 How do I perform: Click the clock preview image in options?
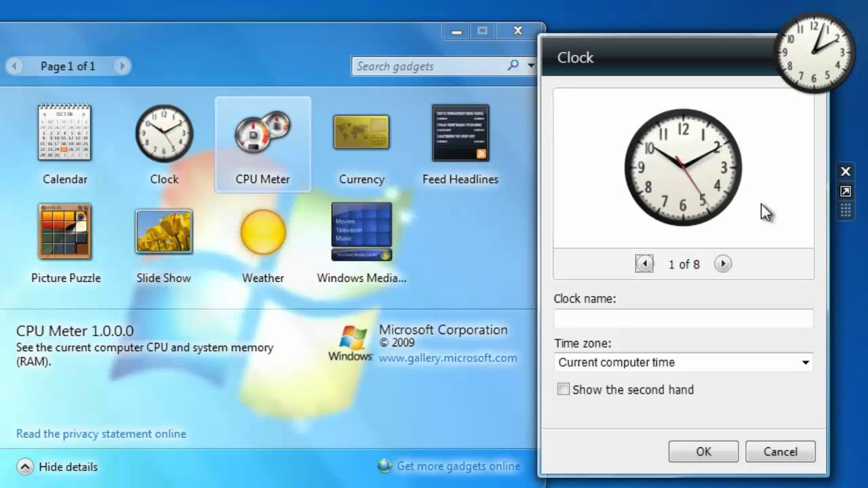(x=683, y=167)
